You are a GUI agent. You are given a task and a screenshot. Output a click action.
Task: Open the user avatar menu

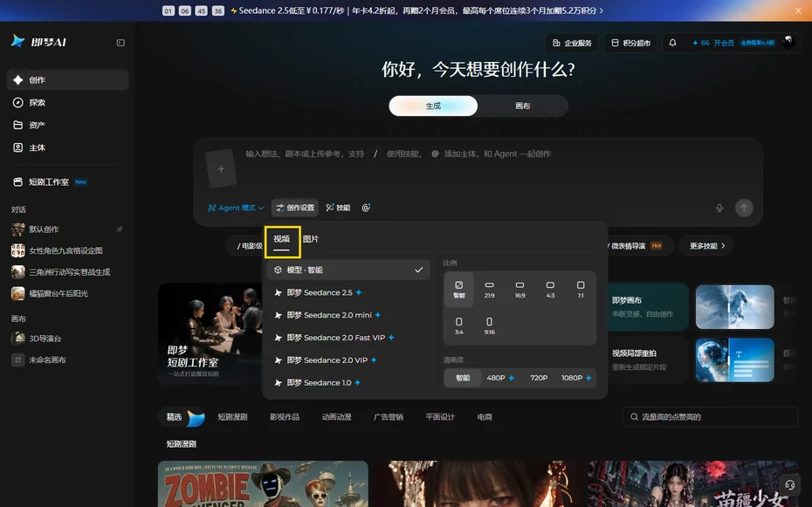(788, 43)
